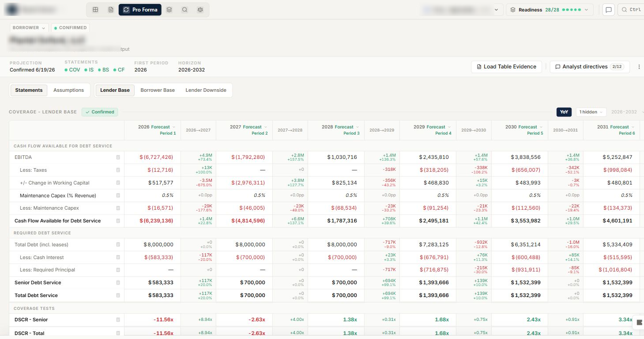The height and width of the screenshot is (339, 644).
Task: Open the chat comment icon near Readiness
Action: point(609,10)
